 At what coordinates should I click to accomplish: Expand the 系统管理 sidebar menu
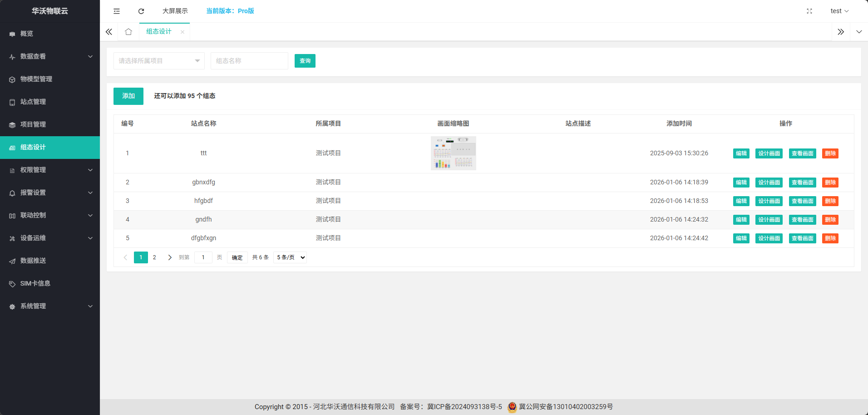(49, 306)
